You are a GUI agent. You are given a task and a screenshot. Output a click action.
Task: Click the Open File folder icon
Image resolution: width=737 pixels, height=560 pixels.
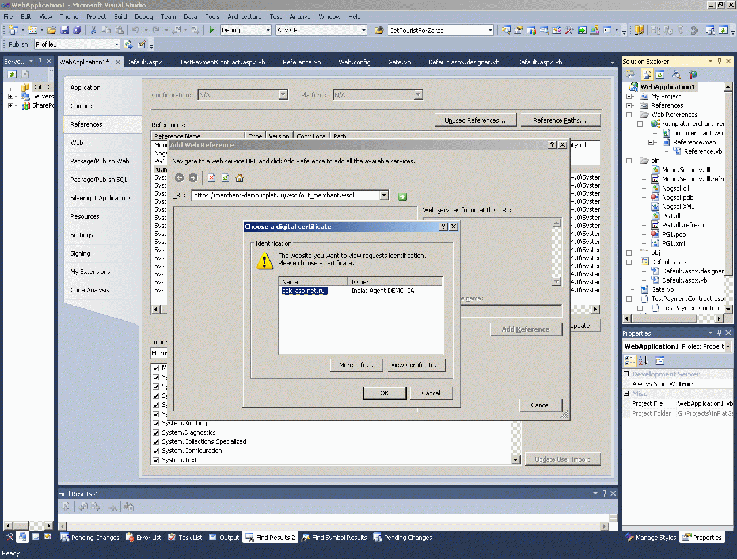click(52, 30)
